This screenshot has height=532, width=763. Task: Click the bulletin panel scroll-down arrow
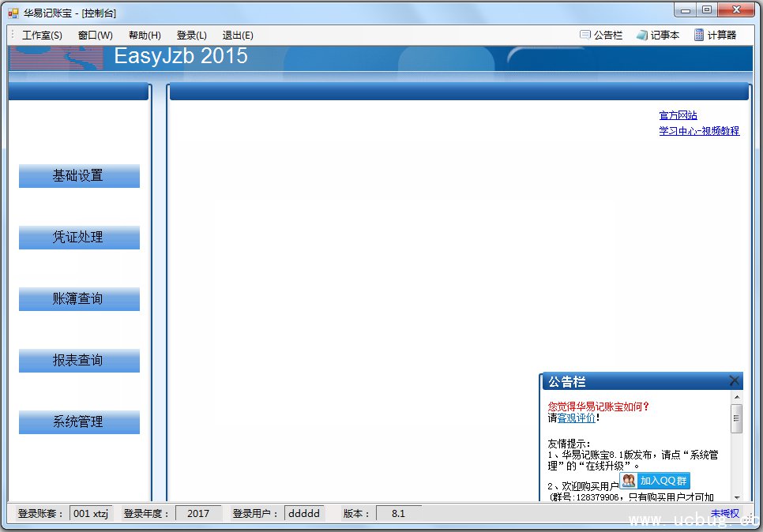pos(737,497)
